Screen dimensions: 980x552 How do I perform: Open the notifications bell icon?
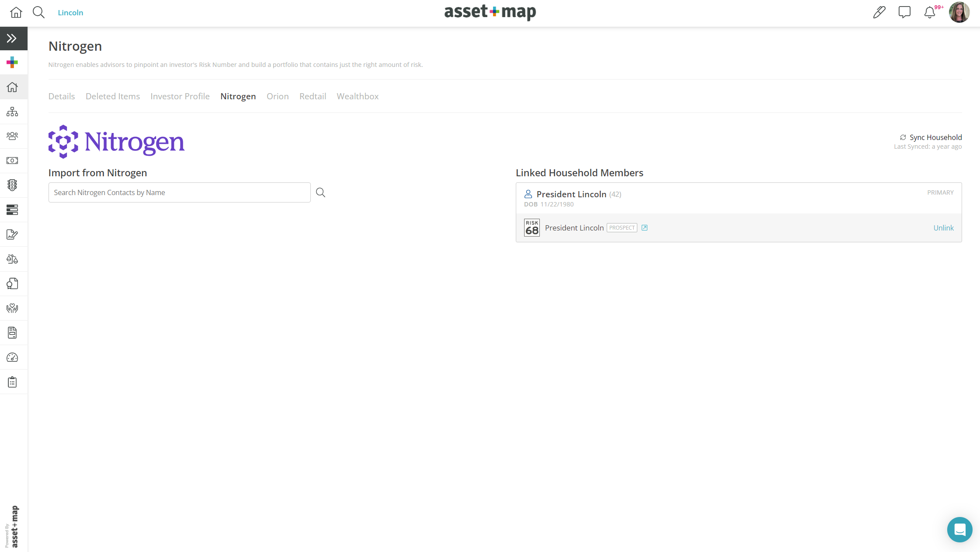[929, 13]
